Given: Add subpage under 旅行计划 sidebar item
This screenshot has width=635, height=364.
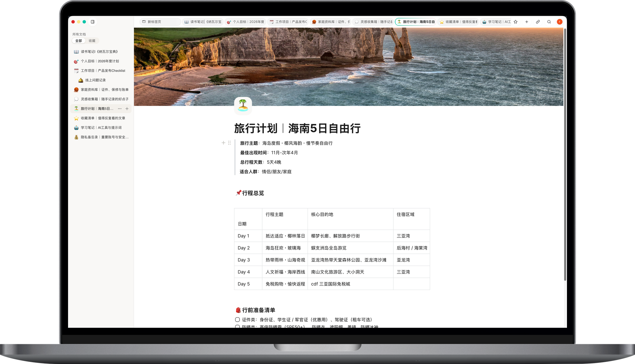Looking at the screenshot, I should (127, 109).
